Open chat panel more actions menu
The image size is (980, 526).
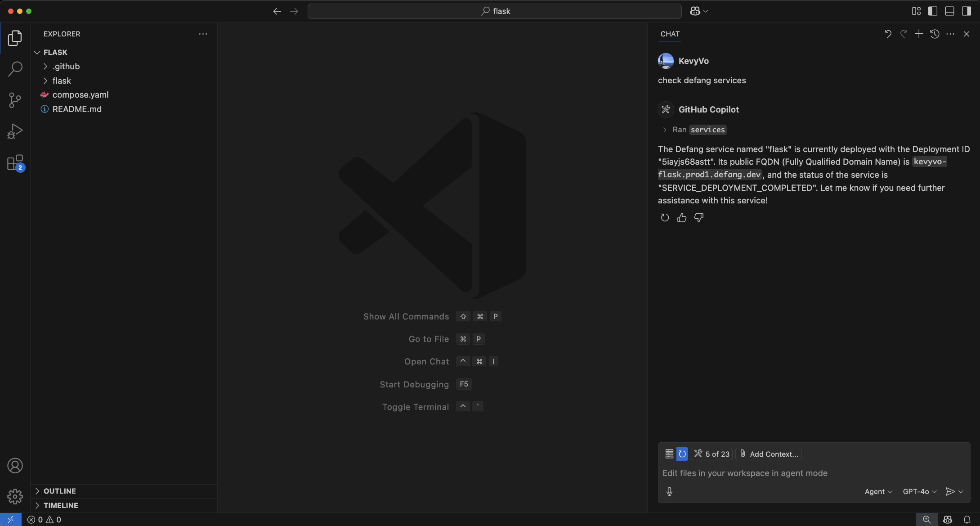click(950, 34)
